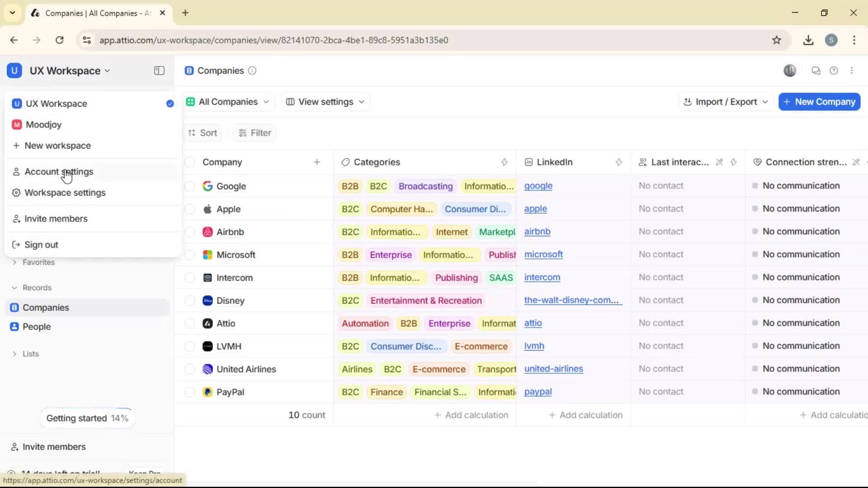Click Invite members at sidebar bottom

click(48, 447)
